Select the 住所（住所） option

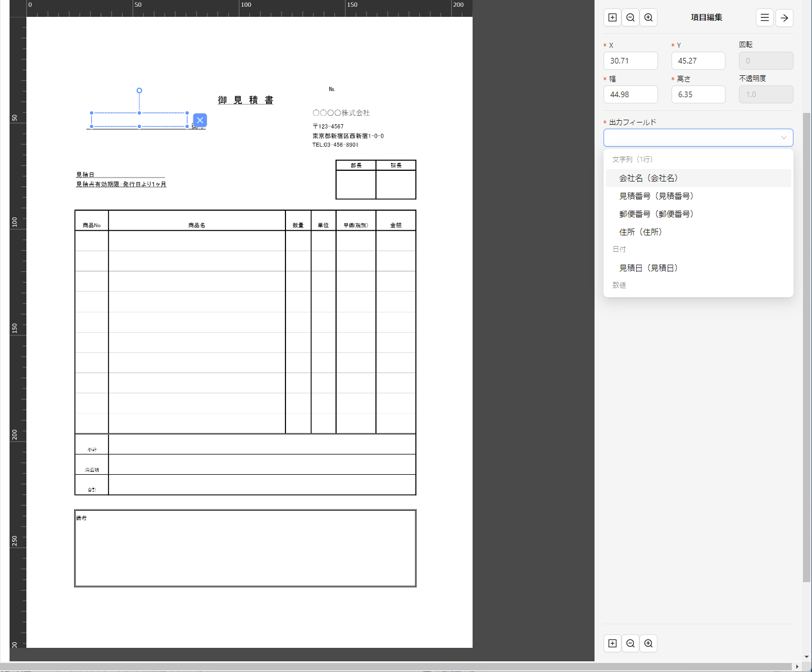[x=641, y=232]
